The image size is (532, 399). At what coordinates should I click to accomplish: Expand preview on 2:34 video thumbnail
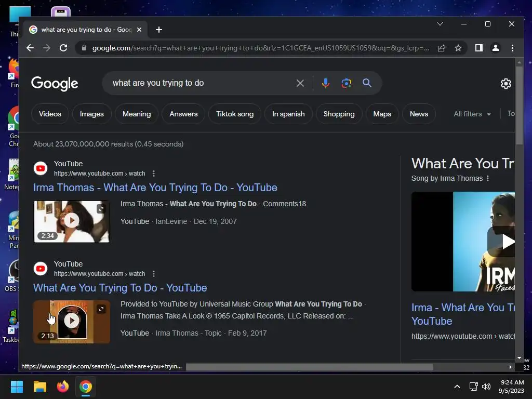click(x=101, y=209)
